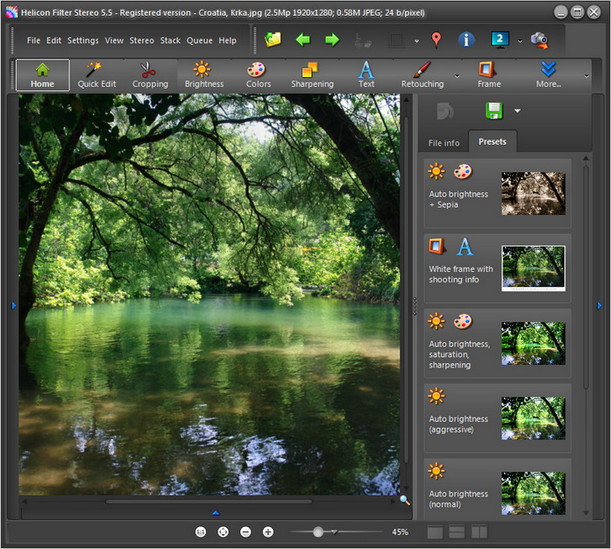Open the More filters dropdown
The height and width of the screenshot is (549, 611).
pos(548,75)
